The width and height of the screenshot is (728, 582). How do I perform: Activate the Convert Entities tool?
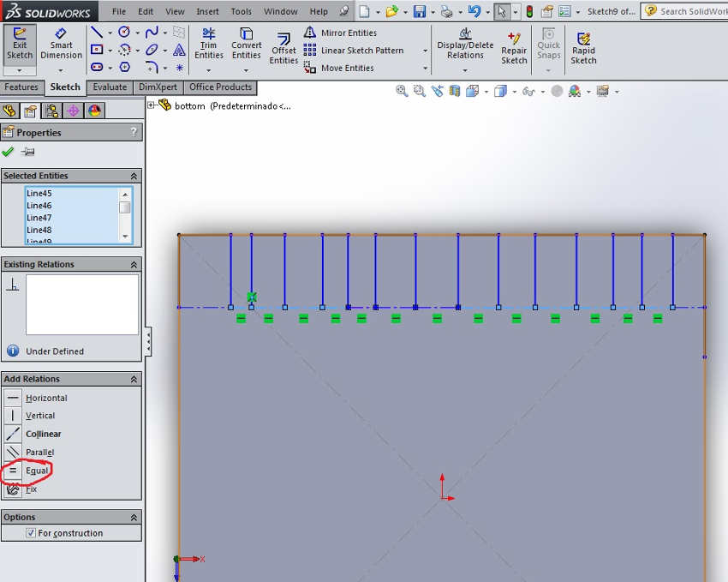coord(247,44)
